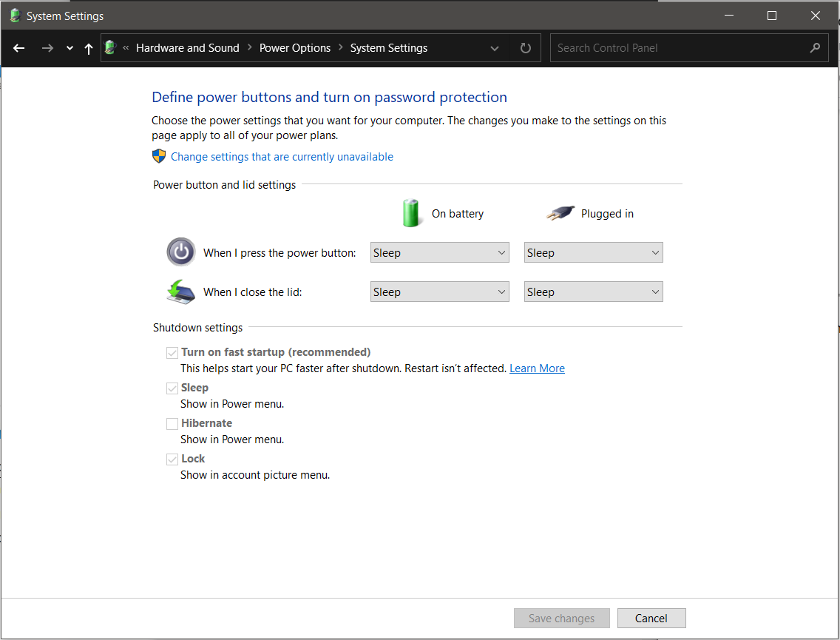Click the 'Shutdown settings' label
840x640 pixels.
[x=197, y=328]
